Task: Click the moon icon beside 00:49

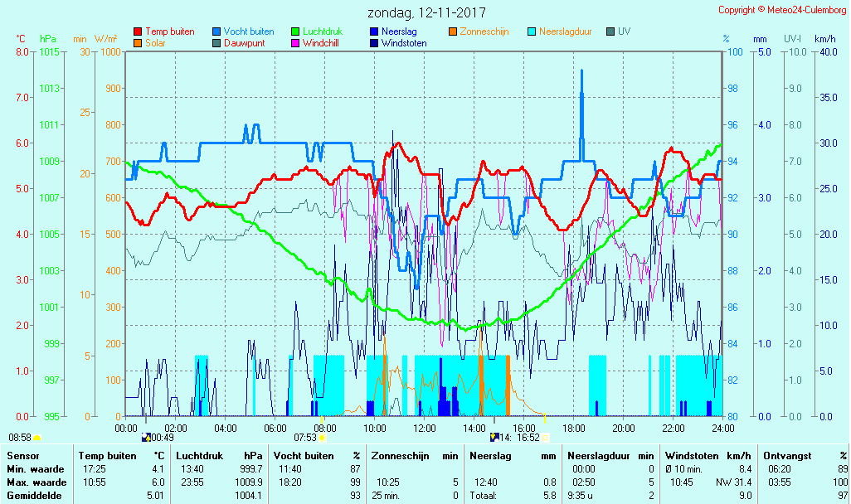Action: (x=146, y=437)
